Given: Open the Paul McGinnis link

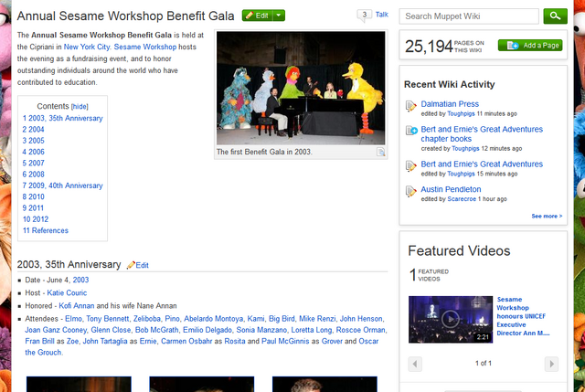Looking at the screenshot, I should click(x=285, y=341).
